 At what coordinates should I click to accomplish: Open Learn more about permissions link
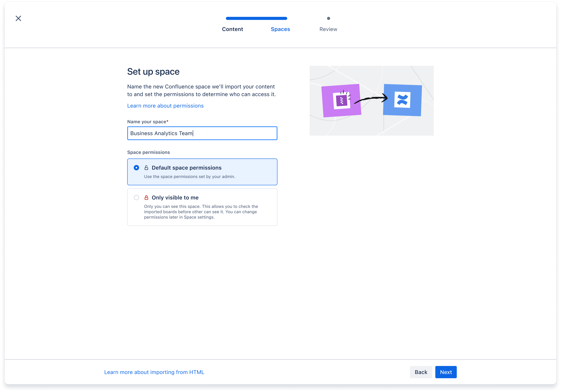tap(165, 106)
